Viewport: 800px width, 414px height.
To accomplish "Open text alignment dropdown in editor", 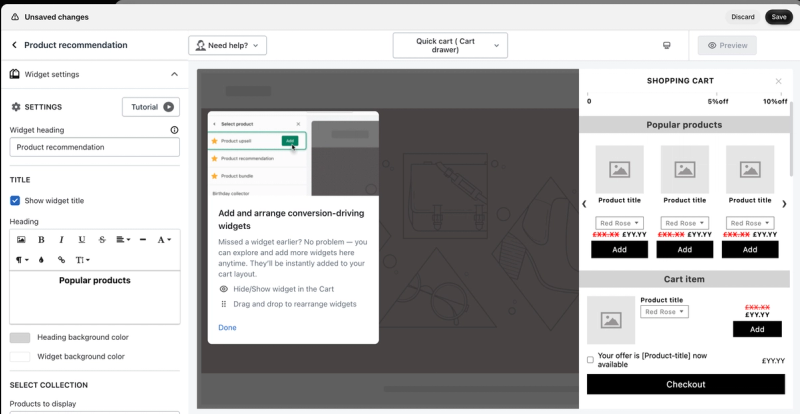I will pos(123,239).
